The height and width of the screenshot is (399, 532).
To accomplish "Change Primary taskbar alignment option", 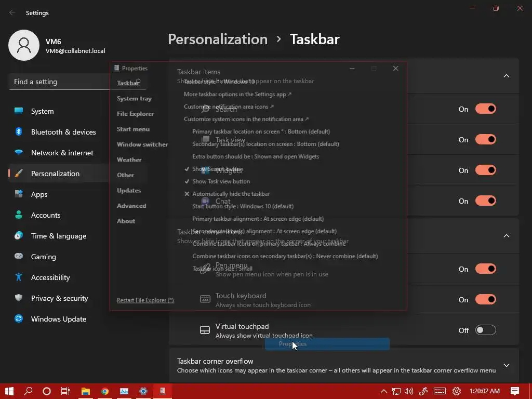I will tap(258, 219).
